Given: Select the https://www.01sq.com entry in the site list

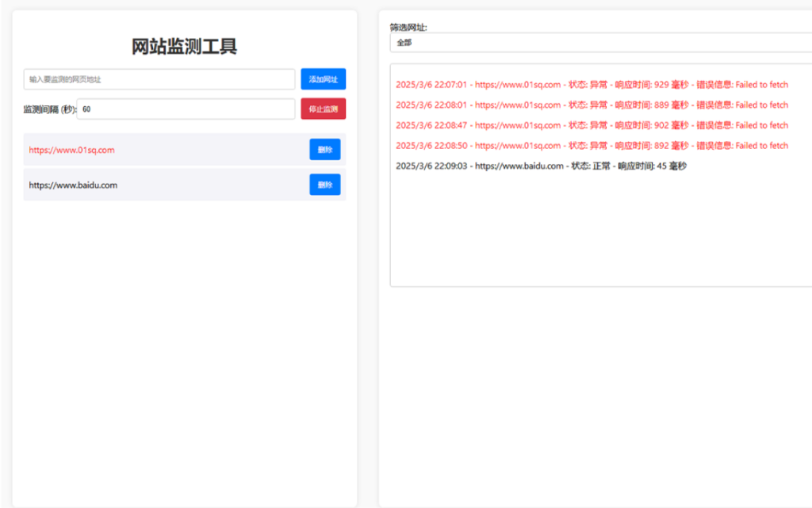Looking at the screenshot, I should 72,150.
